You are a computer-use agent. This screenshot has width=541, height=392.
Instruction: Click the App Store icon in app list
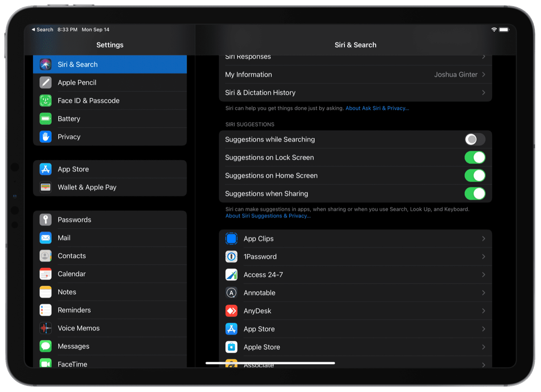(231, 329)
